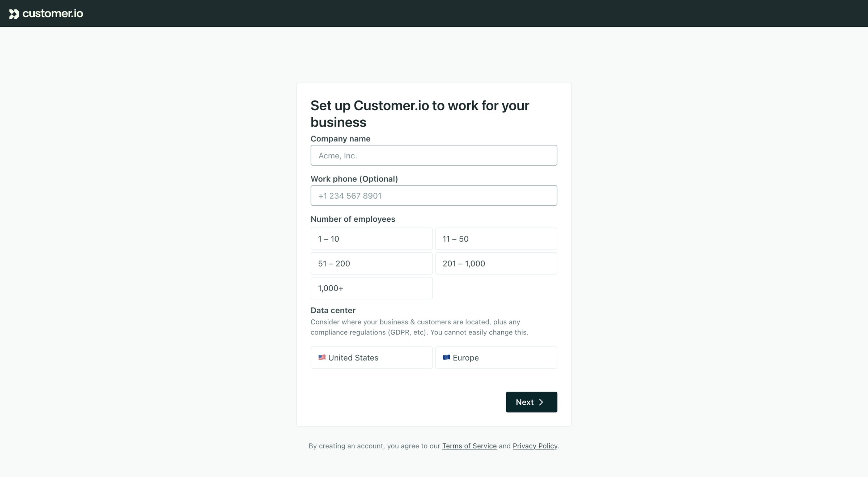This screenshot has width=868, height=477.
Task: Focus the Company name input field
Action: (x=434, y=156)
